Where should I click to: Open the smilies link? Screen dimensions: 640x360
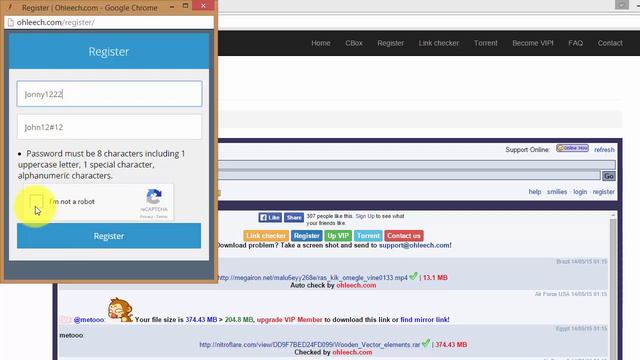coord(557,192)
